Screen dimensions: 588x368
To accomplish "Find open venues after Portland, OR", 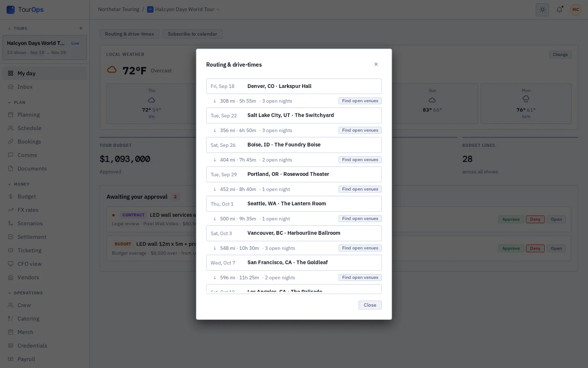I will (x=360, y=189).
